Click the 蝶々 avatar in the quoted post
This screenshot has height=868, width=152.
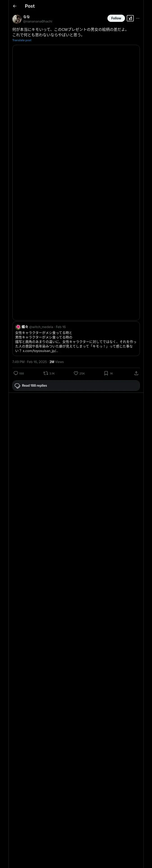18,327
